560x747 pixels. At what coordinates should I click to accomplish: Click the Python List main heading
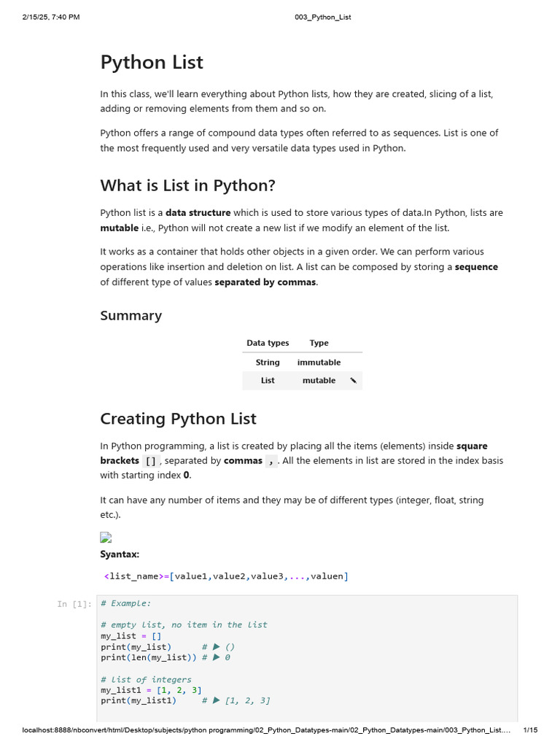click(152, 63)
